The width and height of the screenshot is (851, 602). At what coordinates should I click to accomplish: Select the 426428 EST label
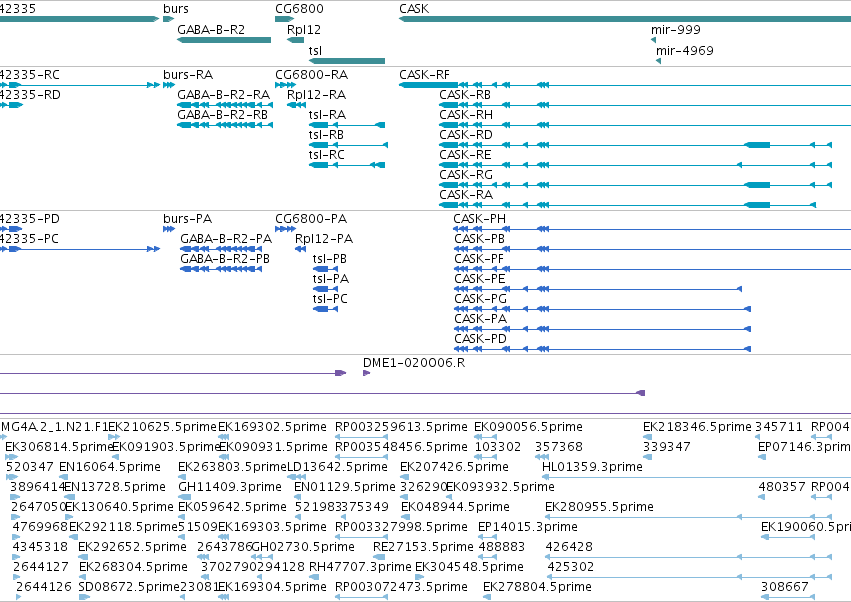pyautogui.click(x=569, y=547)
